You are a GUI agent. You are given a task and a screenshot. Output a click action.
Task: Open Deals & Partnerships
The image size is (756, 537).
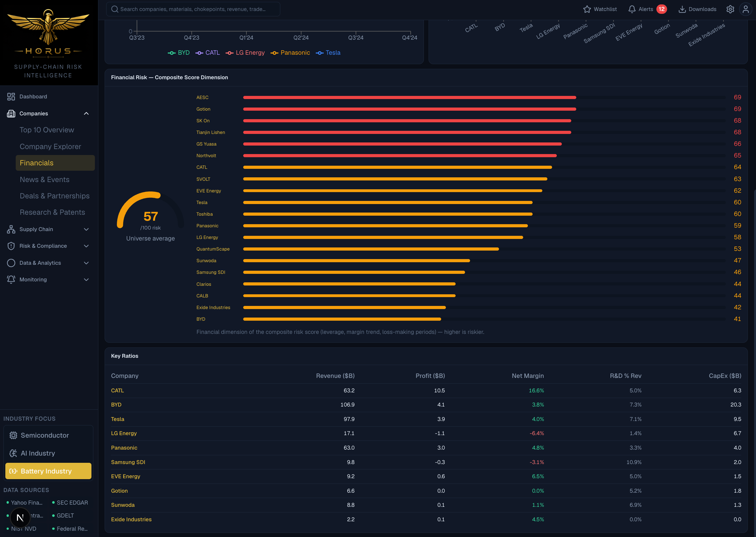point(55,196)
